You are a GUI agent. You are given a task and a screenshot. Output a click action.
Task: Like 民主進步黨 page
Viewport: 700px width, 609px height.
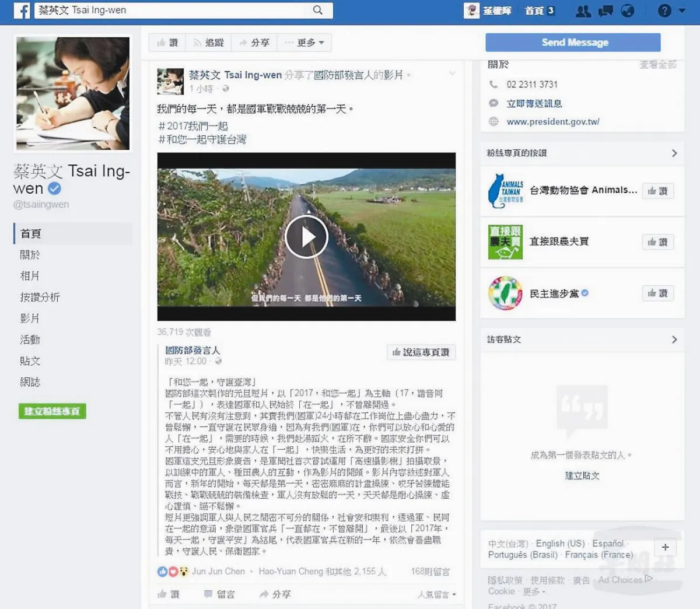click(658, 293)
